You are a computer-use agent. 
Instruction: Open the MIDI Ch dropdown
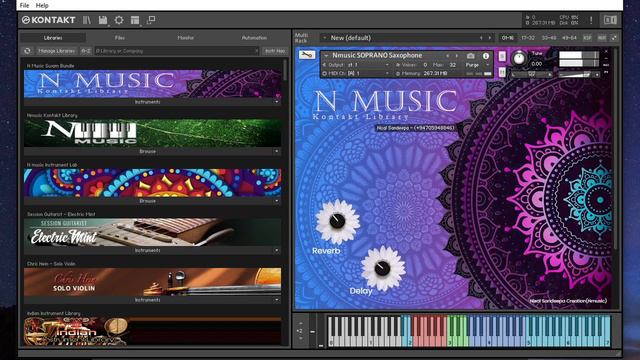point(356,73)
